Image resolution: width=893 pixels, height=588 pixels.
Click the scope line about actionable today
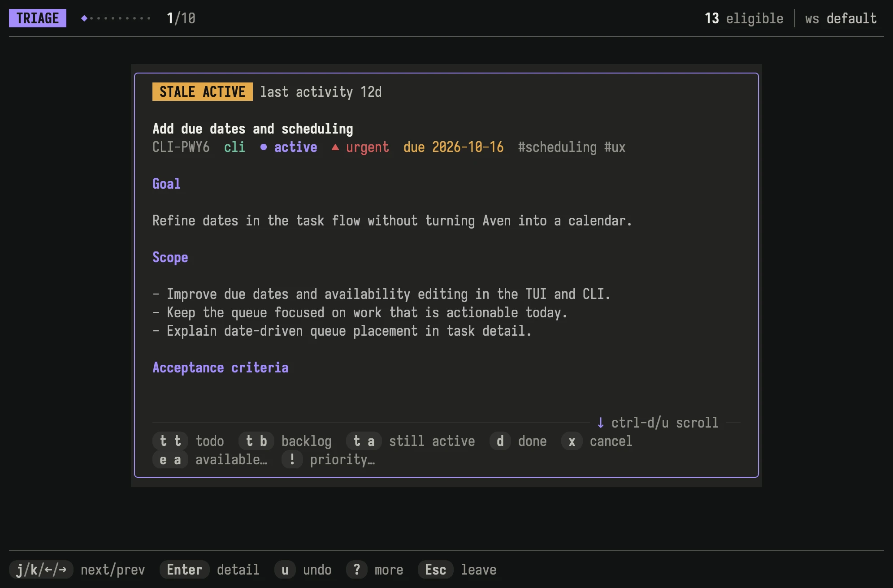pos(360,312)
